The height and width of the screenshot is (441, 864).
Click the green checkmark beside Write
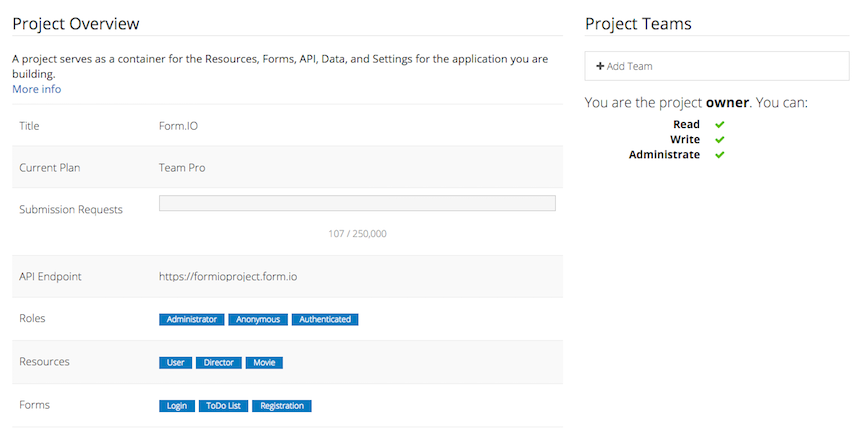click(719, 140)
